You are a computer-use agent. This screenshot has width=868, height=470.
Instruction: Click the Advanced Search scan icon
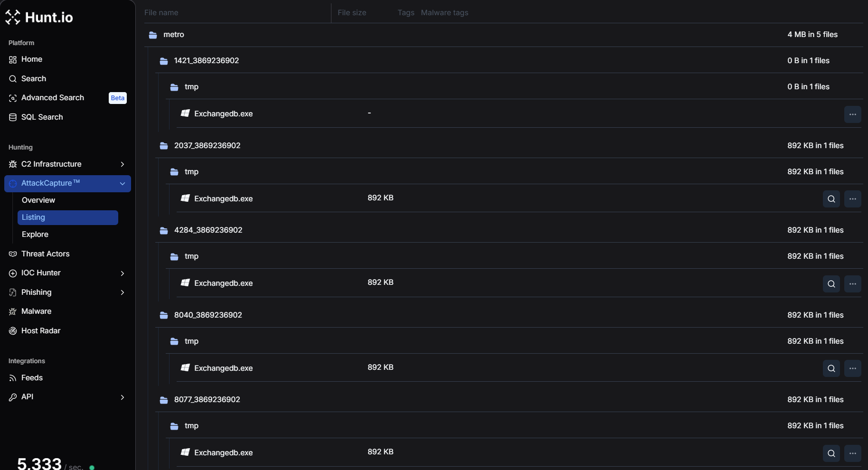13,98
